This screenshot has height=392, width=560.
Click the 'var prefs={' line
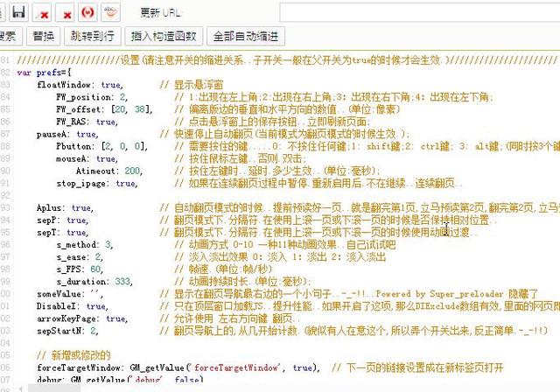click(44, 73)
